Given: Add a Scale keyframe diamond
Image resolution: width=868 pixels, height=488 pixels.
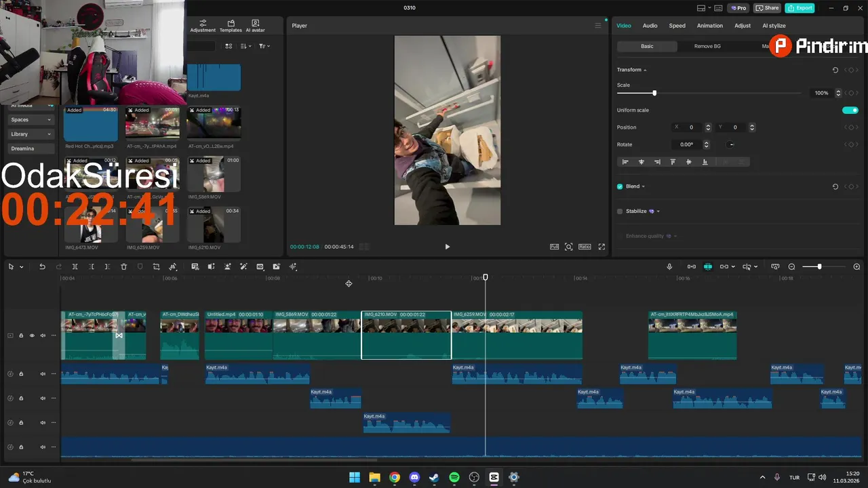Looking at the screenshot, I should (851, 93).
